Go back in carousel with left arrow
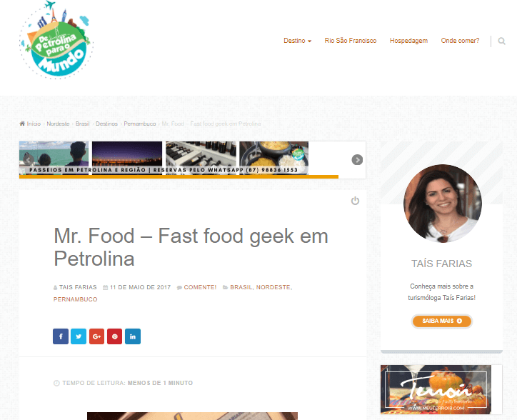Viewport: 517px width, 420px height. pos(29,160)
